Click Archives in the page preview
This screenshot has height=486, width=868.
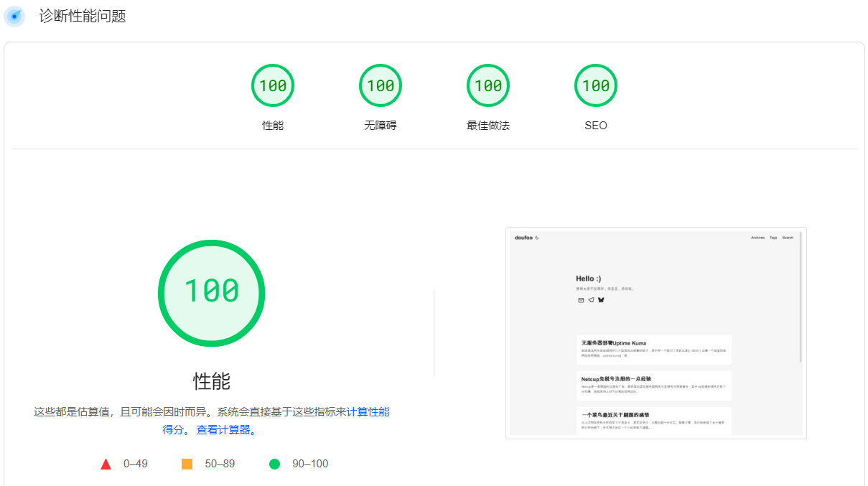757,238
